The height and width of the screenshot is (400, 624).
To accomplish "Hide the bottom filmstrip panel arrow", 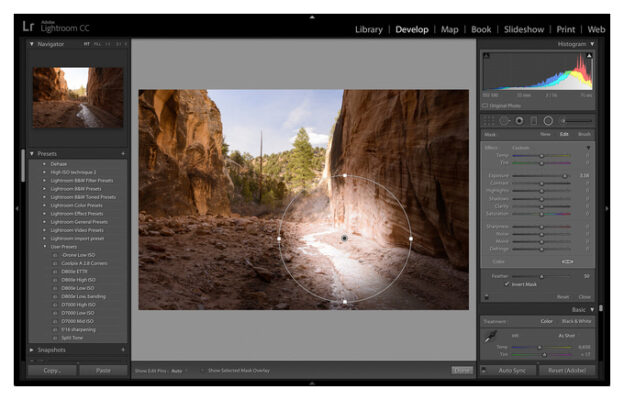I will point(312,382).
